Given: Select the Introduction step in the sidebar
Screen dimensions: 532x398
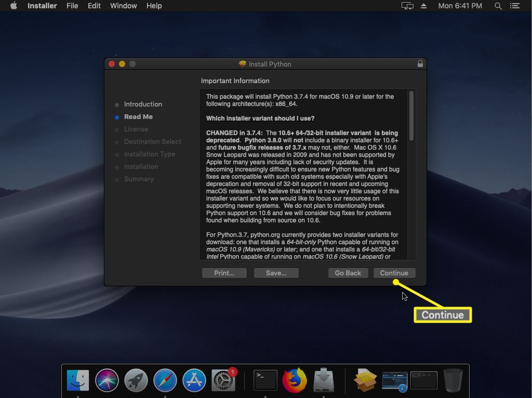Looking at the screenshot, I should tap(143, 104).
